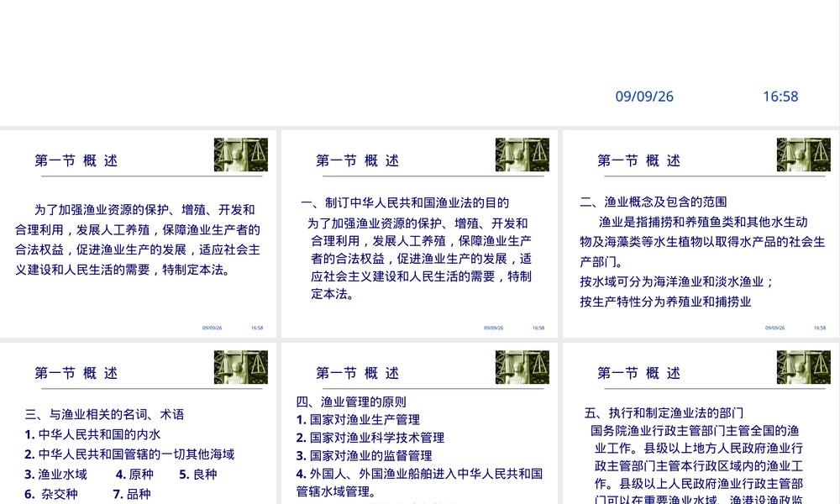Screen dimensions: 840x504
Task: Click the justice scale image on 渔业管理的原则 slide
Action: point(522,367)
